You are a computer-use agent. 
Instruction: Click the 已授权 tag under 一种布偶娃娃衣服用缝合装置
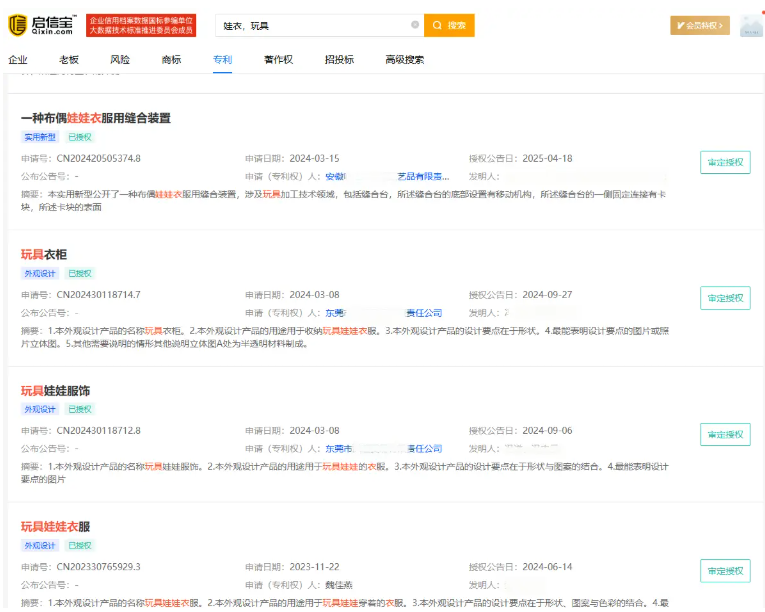(x=80, y=137)
